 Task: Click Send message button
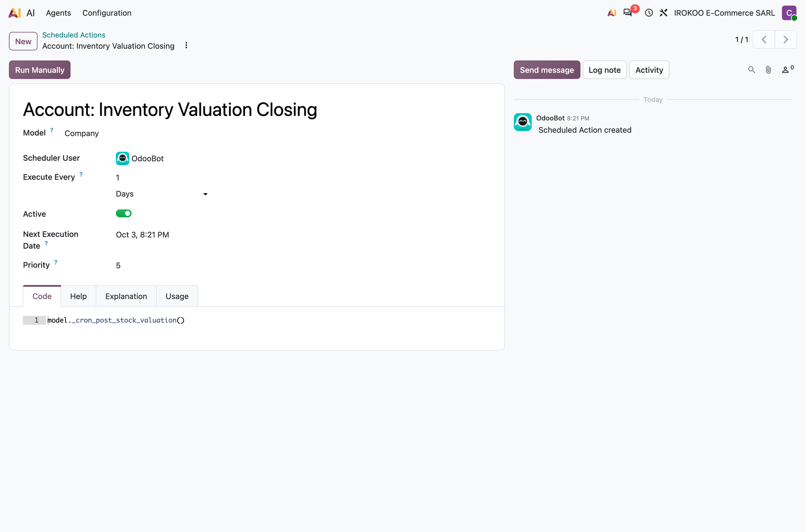point(547,70)
